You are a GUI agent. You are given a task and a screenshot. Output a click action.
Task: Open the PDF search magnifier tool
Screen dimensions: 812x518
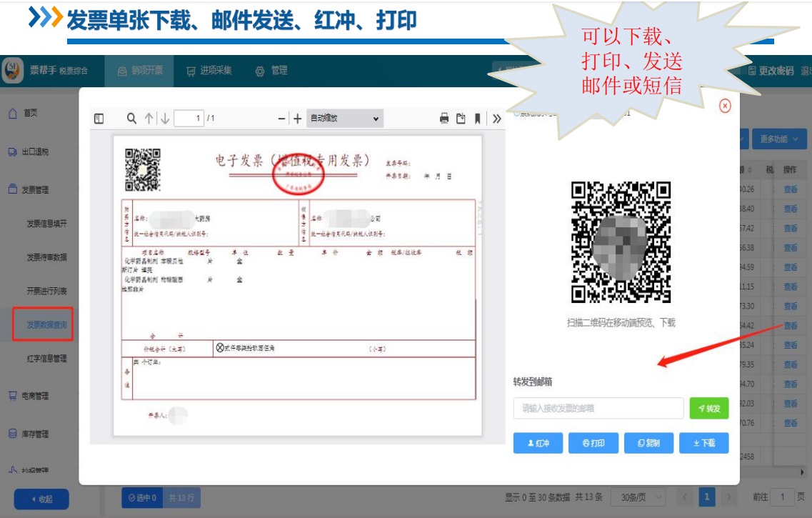[x=131, y=119]
